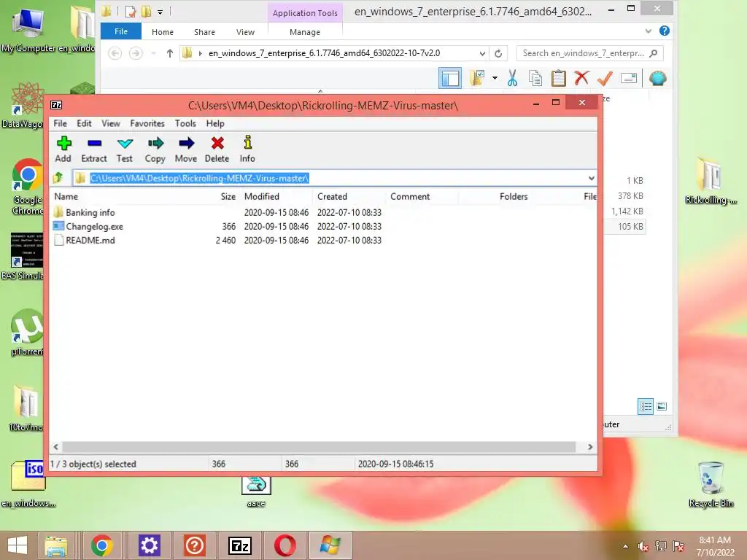Open Explorer Home ribbon tab

(x=163, y=32)
